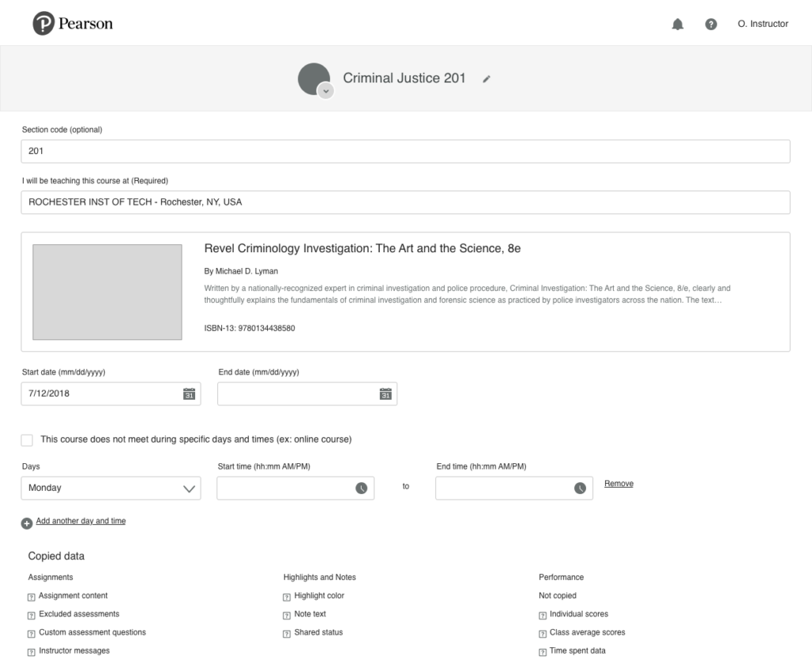Show help for Shared status
Image resolution: width=812 pixels, height=671 pixels.
click(x=286, y=633)
